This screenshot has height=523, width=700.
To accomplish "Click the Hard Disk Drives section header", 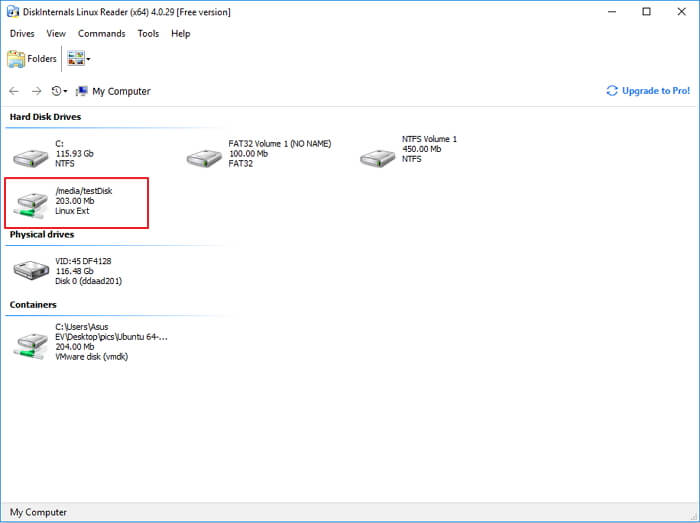I will [46, 117].
